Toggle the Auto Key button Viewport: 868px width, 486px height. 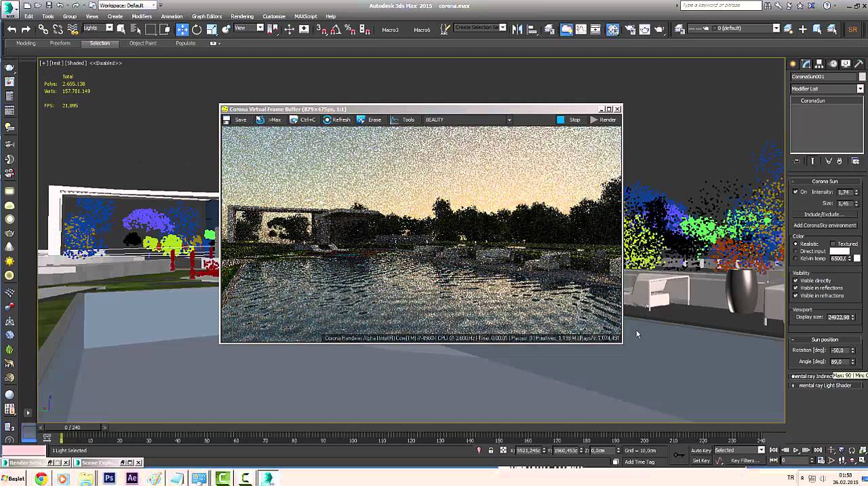coord(701,450)
